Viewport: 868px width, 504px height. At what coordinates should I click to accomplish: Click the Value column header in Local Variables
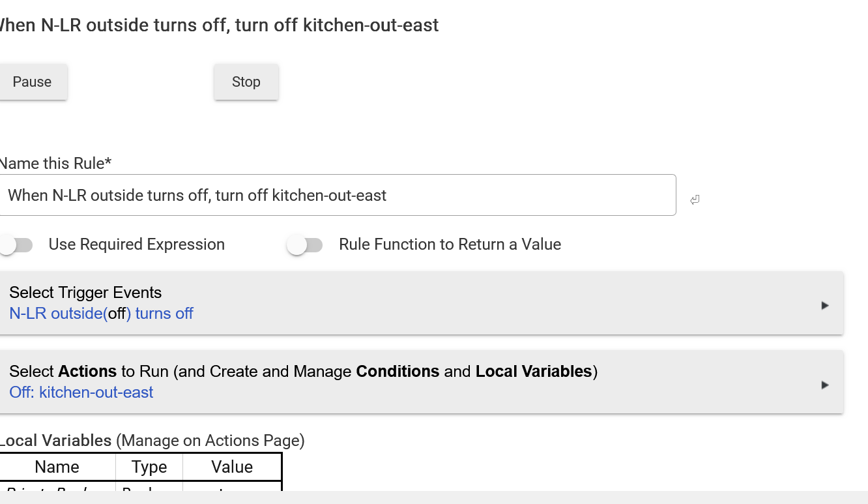pyautogui.click(x=232, y=467)
